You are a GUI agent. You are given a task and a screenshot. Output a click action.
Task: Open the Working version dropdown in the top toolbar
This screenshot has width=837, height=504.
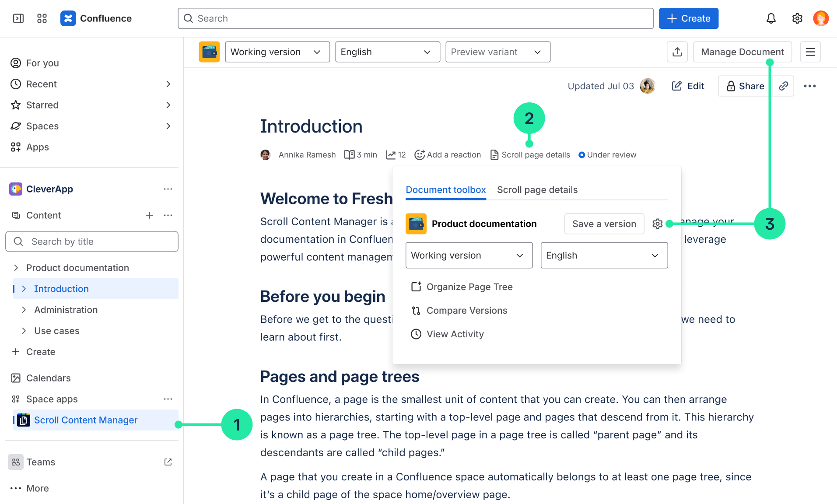point(277,52)
